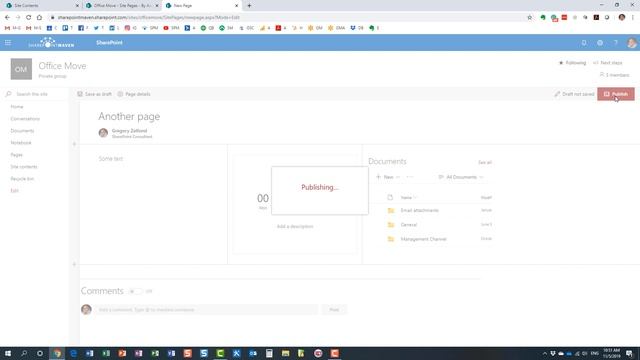This screenshot has width=640, height=360.
Task: Toggle the Comments switch
Action: [136, 291]
